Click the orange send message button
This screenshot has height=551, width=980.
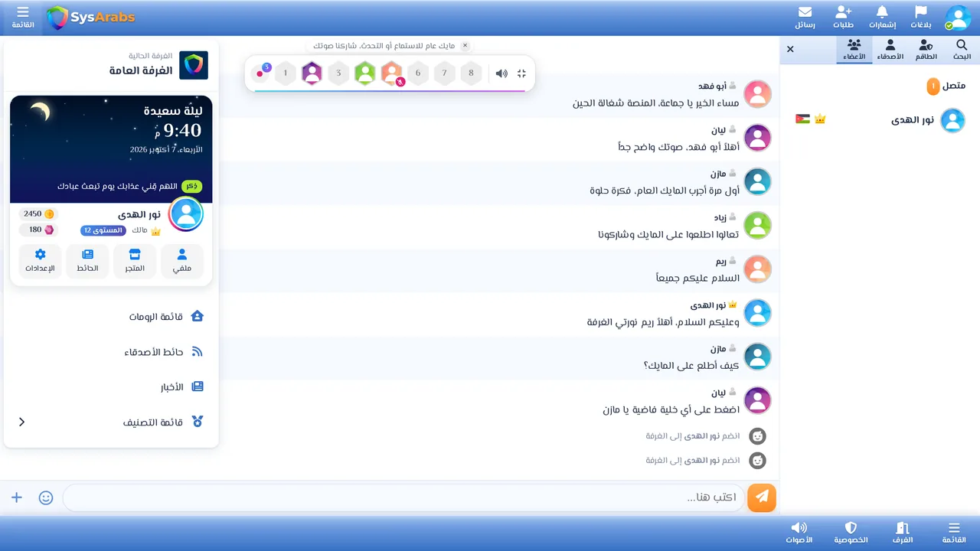[x=762, y=497]
